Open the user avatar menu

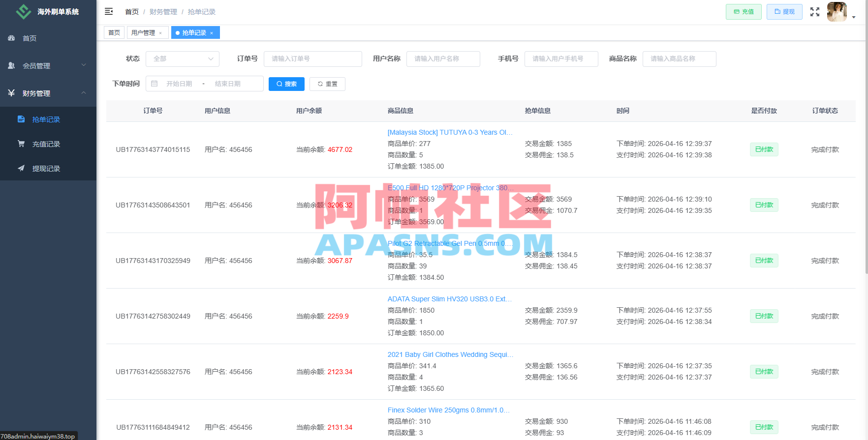(x=837, y=12)
